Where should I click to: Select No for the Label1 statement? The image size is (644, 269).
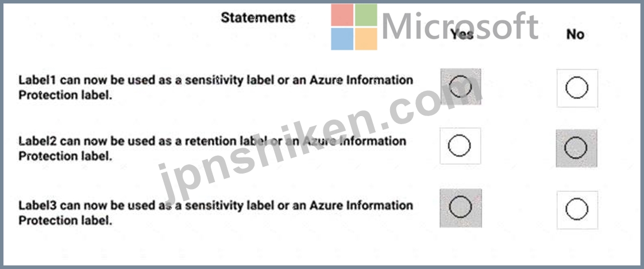pyautogui.click(x=577, y=88)
